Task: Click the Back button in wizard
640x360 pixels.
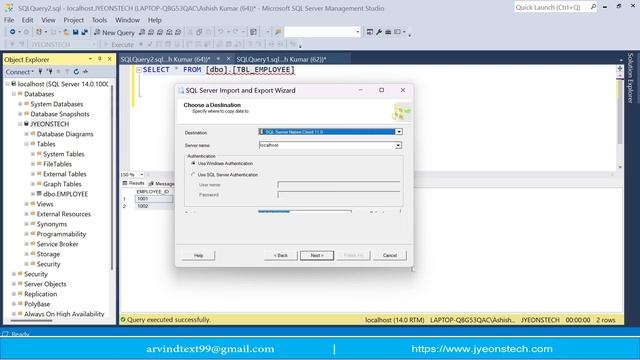Action: tap(280, 255)
